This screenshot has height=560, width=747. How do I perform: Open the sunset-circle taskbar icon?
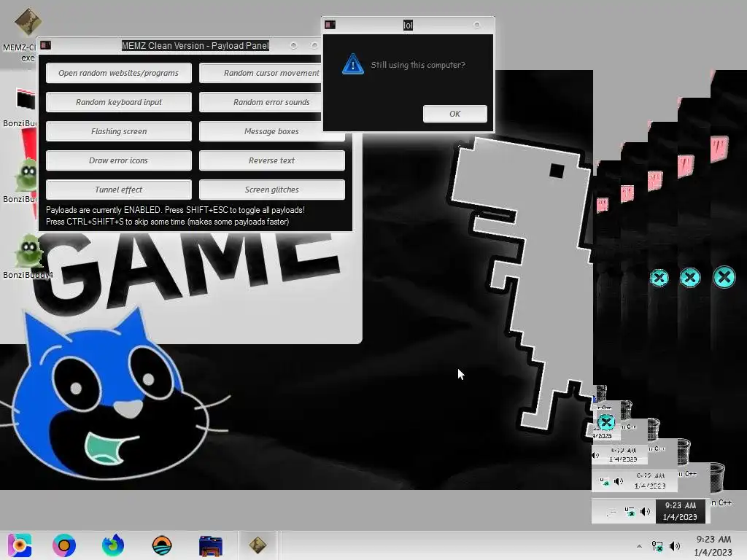tap(162, 545)
